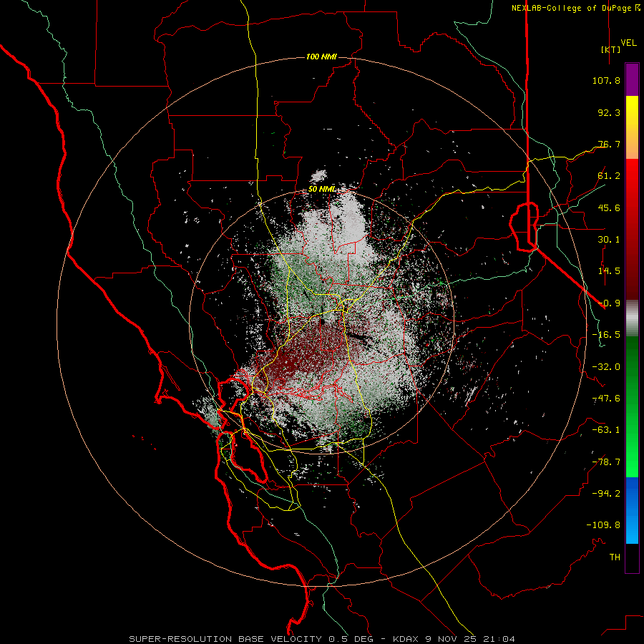Click the 30.1 velocity scale value
644x644 pixels.
609,240
